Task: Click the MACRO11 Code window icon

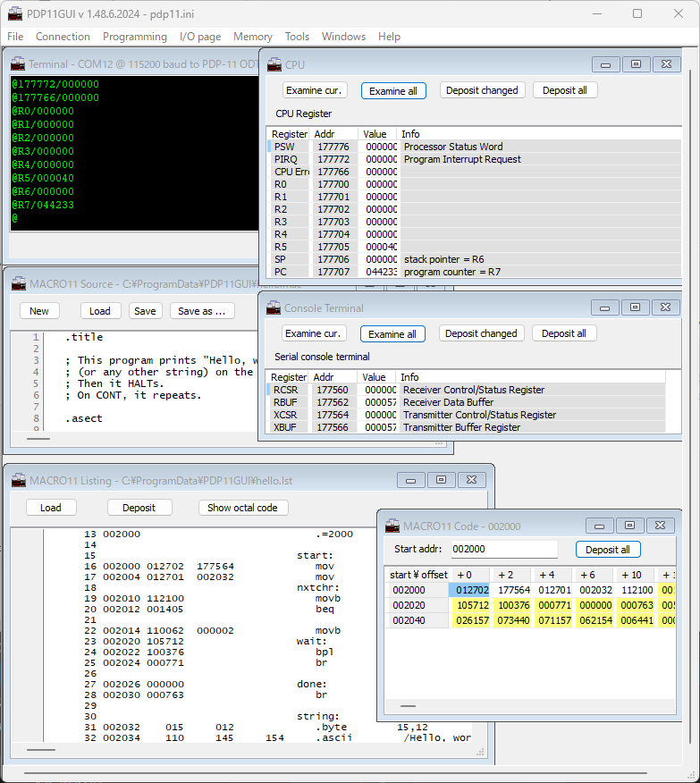Action: coord(392,526)
